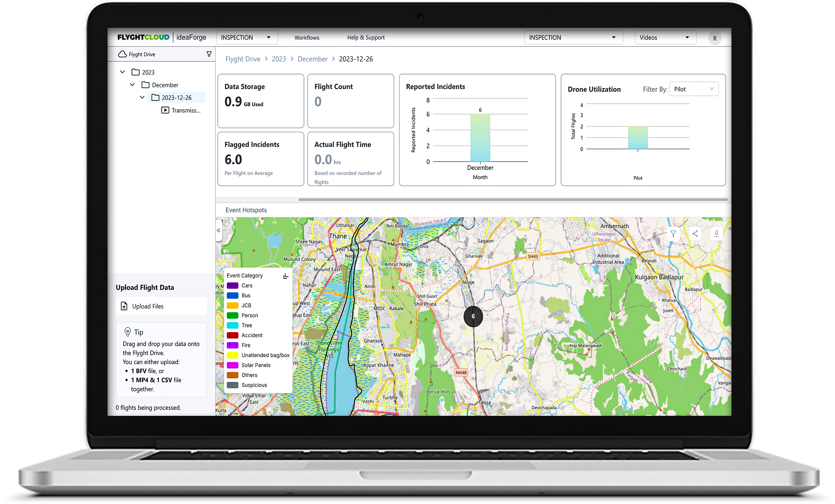Click the share icon on the map
Image resolution: width=835 pixels, height=504 pixels.
pyautogui.click(x=695, y=234)
